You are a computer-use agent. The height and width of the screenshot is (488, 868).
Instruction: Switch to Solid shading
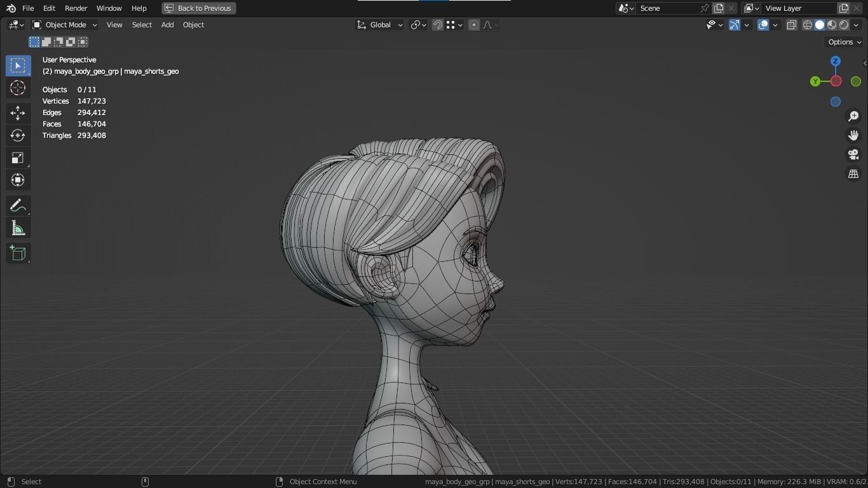820,25
